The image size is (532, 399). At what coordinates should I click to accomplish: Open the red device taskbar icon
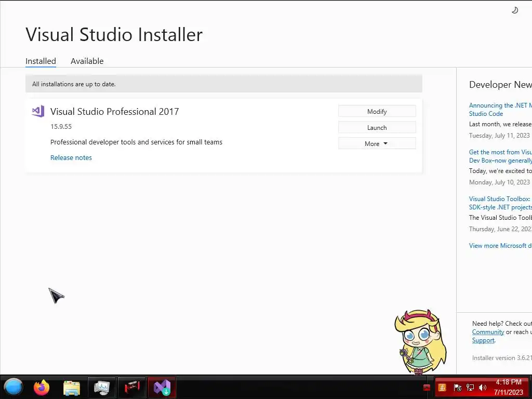(x=132, y=388)
